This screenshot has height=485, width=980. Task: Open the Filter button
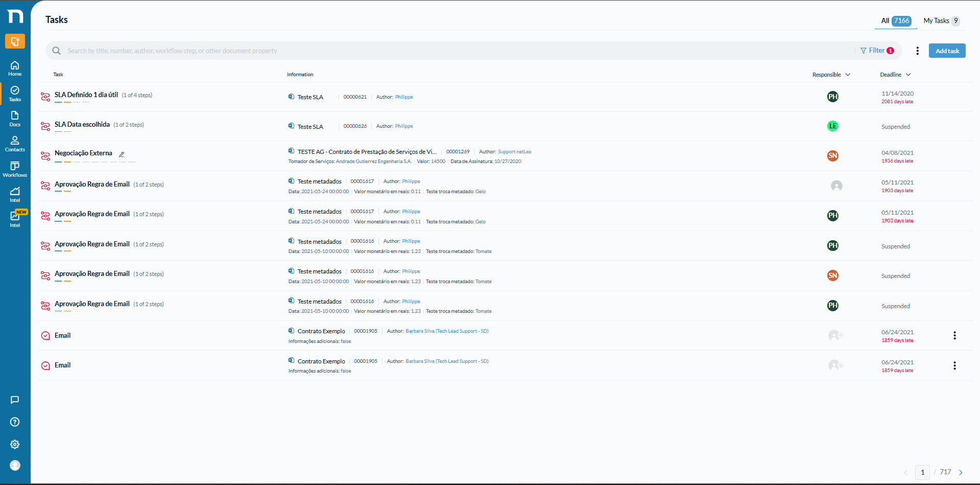tap(877, 51)
